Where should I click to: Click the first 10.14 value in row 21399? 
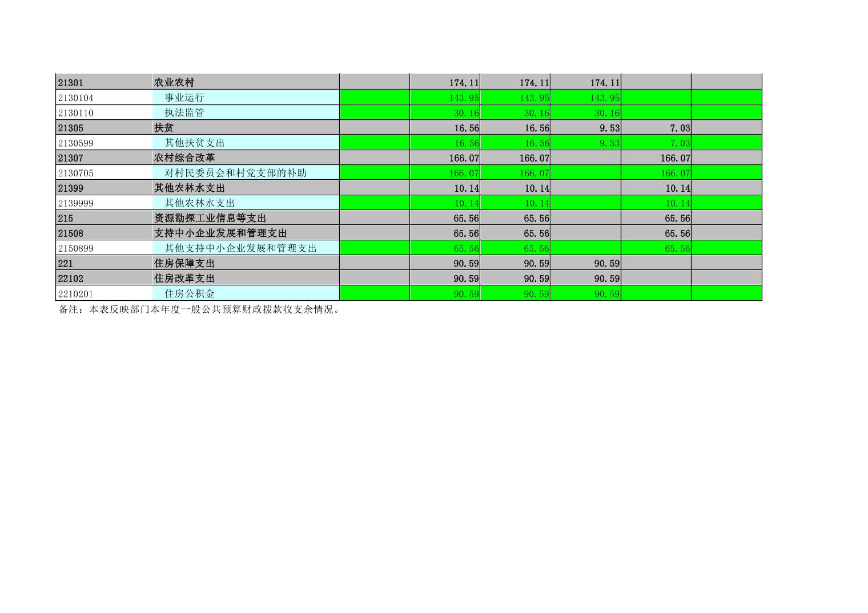tap(467, 188)
